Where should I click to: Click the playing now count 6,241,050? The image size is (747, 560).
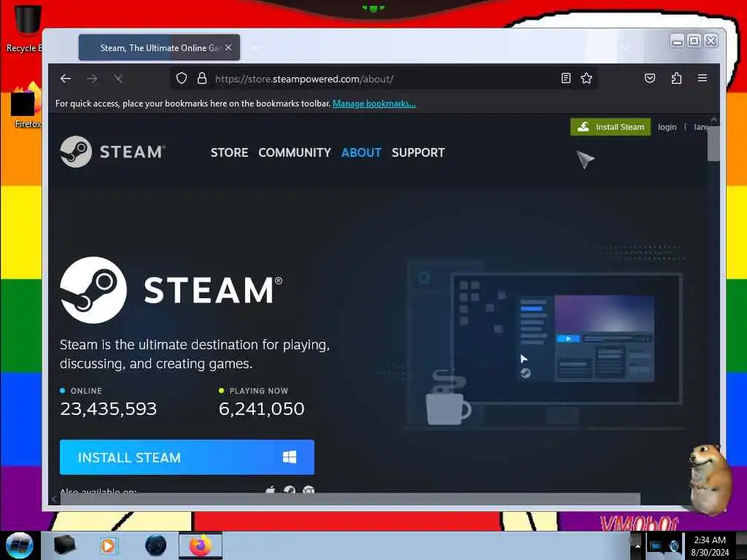click(261, 409)
